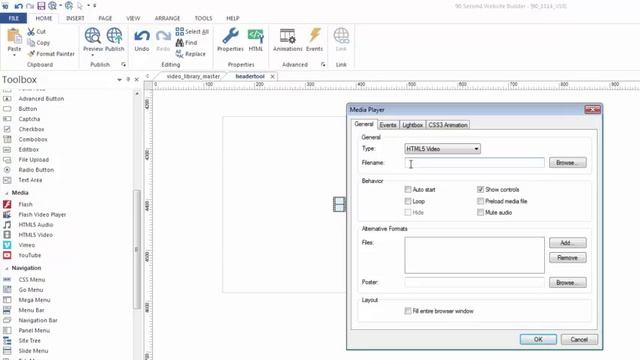
Task: Click the Save icon in quick access toolbar
Action: [x=41, y=6]
